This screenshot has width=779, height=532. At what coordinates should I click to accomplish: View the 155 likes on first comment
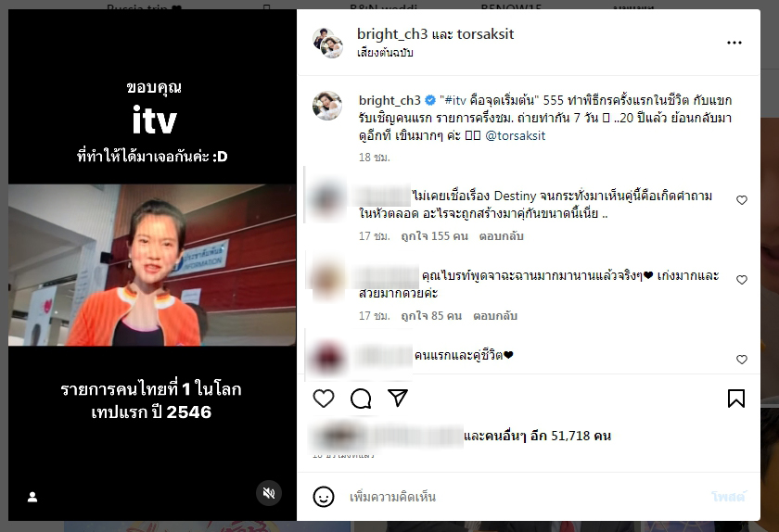tap(434, 236)
